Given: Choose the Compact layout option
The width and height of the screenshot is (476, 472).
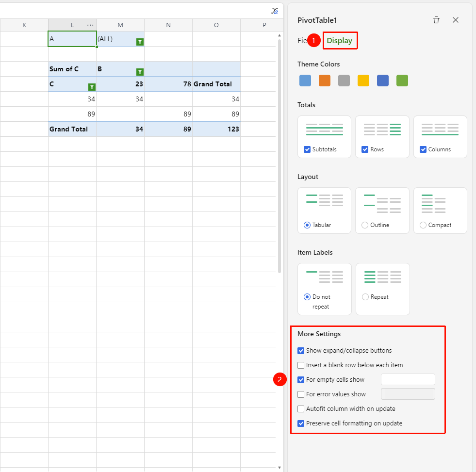Looking at the screenshot, I should [x=423, y=225].
